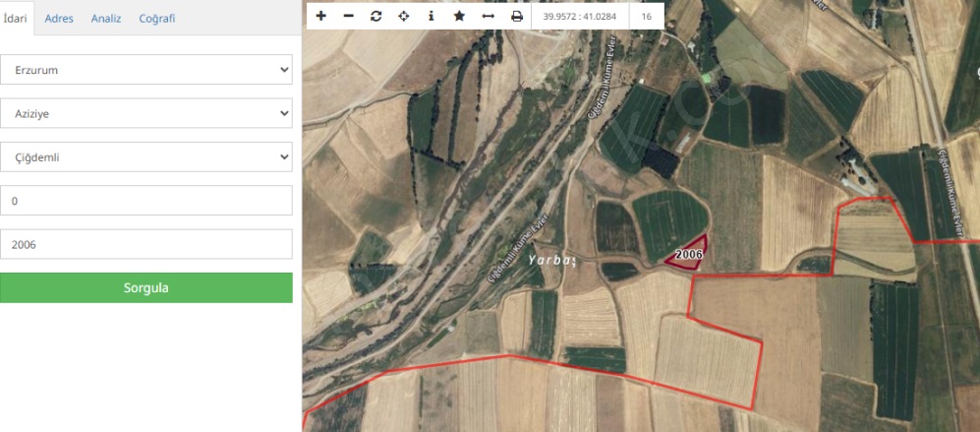Select the İdari tab

[15, 19]
